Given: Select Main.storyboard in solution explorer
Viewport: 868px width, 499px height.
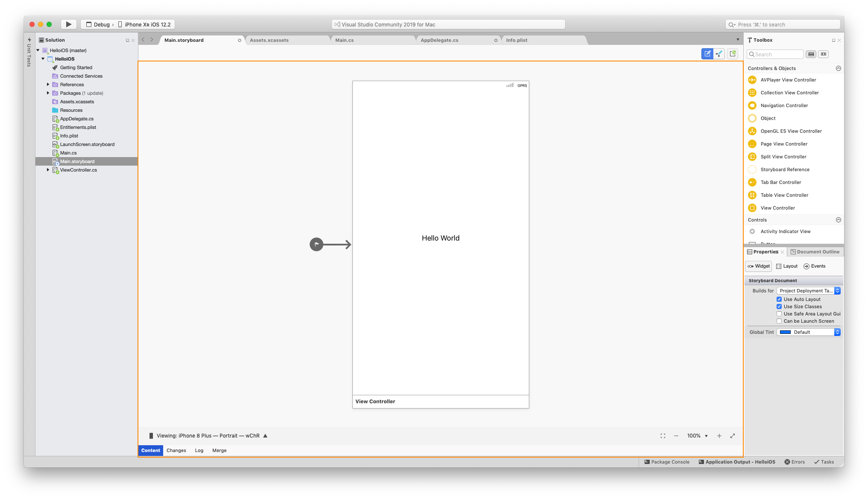Looking at the screenshot, I should (x=76, y=161).
